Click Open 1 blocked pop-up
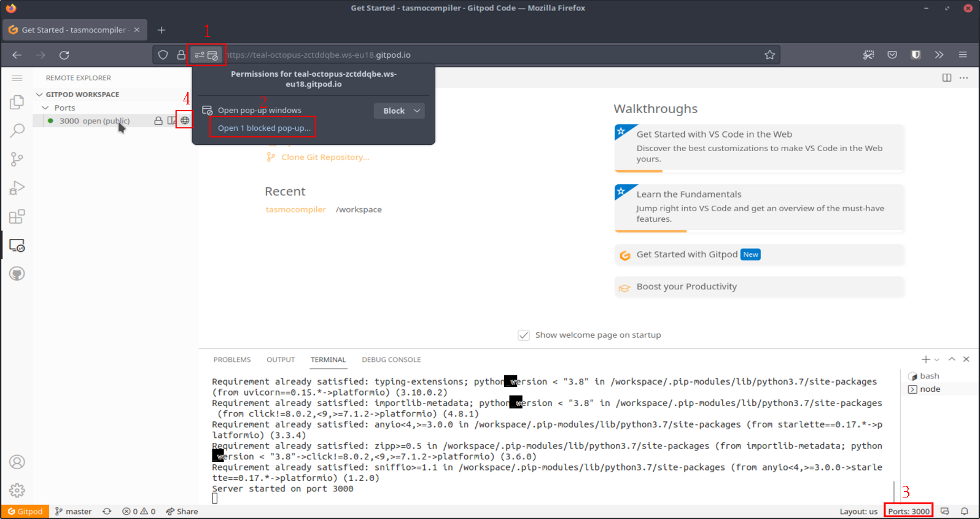 tap(264, 128)
